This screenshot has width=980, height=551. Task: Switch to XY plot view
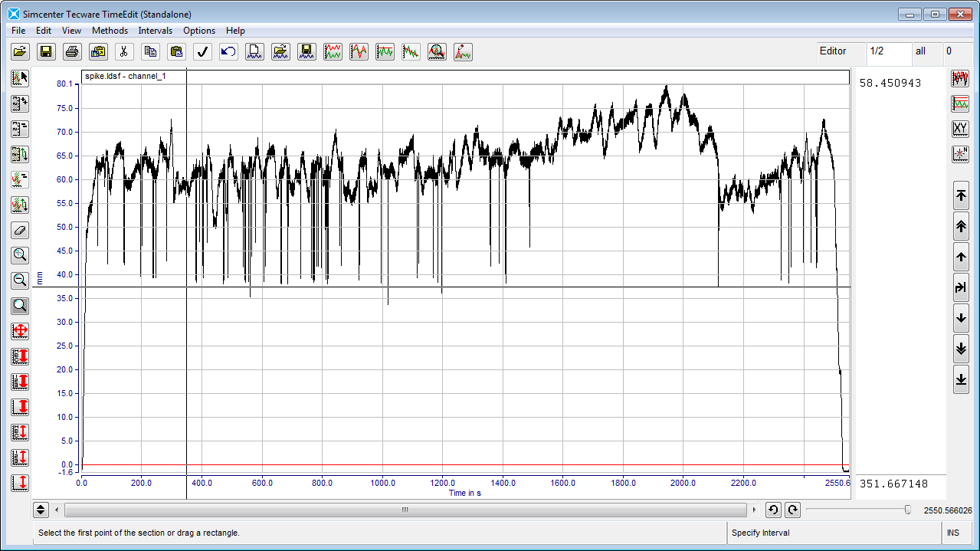(960, 129)
